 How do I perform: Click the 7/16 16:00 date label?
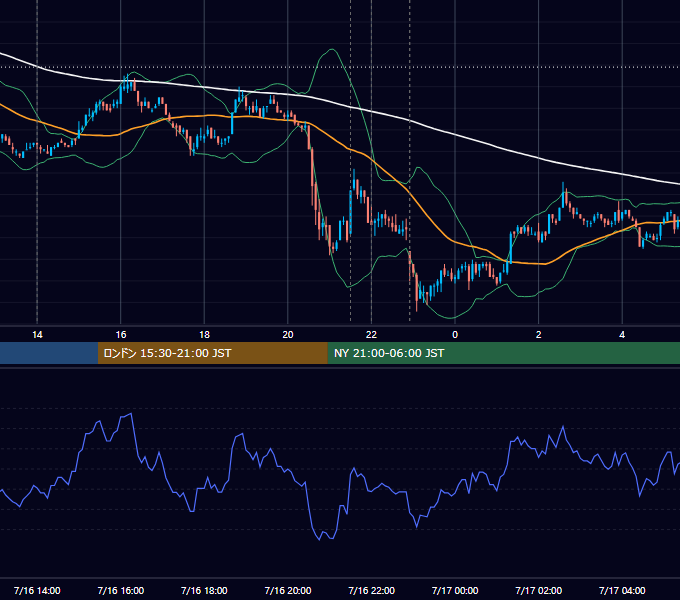tap(121, 590)
